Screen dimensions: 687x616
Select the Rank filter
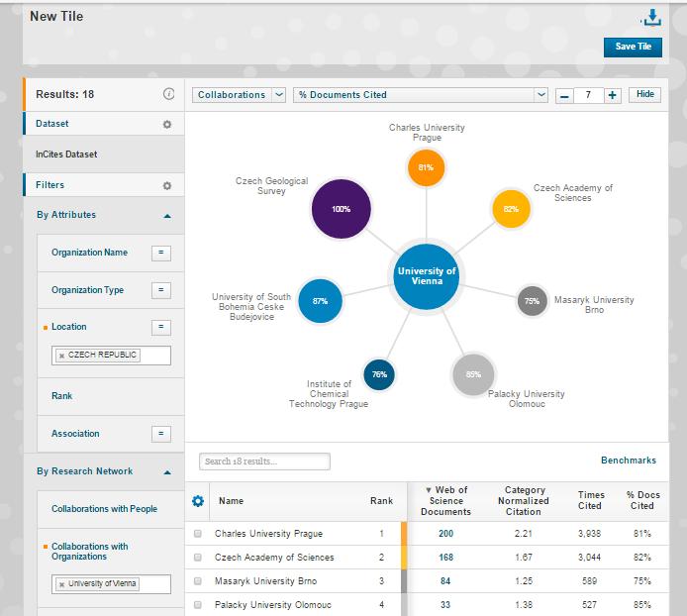coord(61,396)
